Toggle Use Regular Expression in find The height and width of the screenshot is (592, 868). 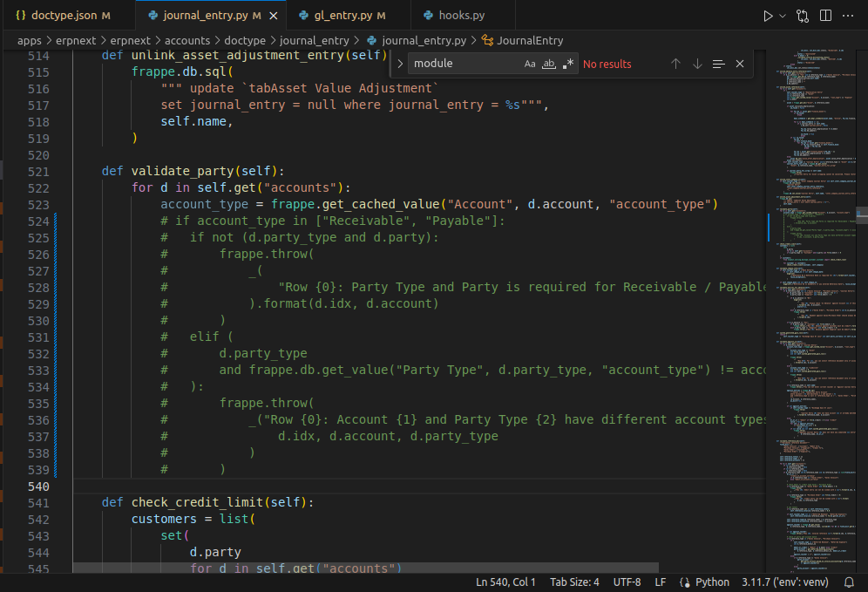coord(567,64)
